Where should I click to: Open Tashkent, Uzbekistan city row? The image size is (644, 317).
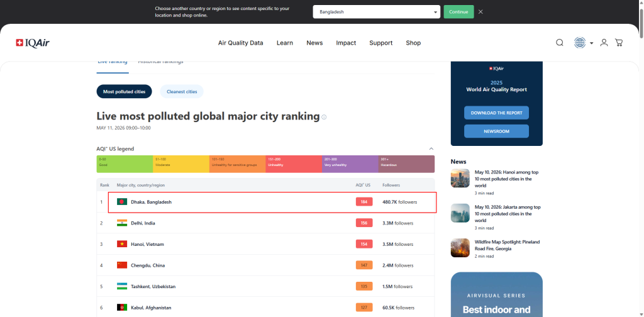[266, 286]
